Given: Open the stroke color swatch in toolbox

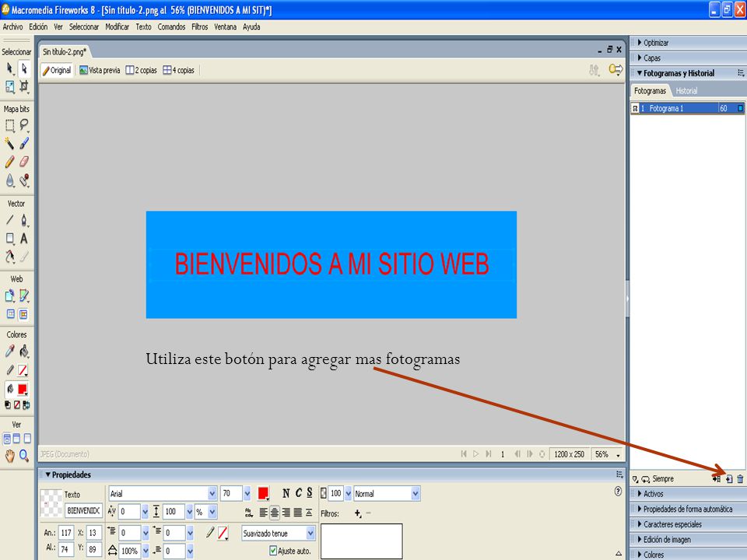Looking at the screenshot, I should click(23, 370).
